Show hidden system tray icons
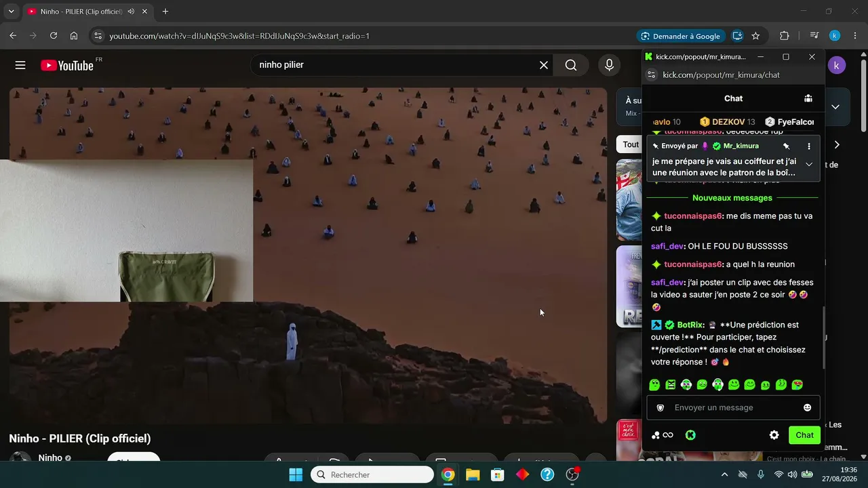This screenshot has height=488, width=868. click(724, 474)
